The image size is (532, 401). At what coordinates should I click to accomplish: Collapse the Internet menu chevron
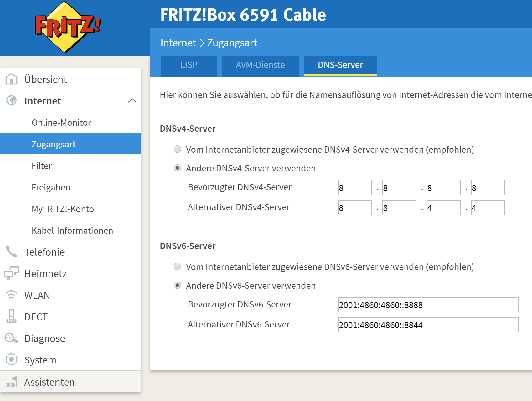[x=132, y=101]
